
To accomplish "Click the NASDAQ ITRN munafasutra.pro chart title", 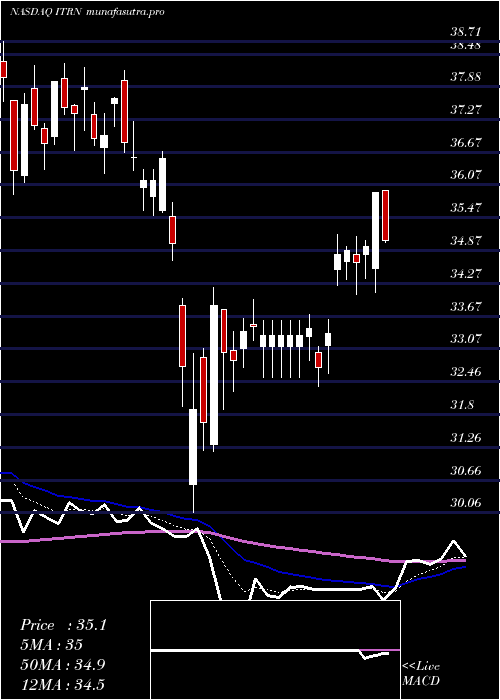I will [87, 12].
